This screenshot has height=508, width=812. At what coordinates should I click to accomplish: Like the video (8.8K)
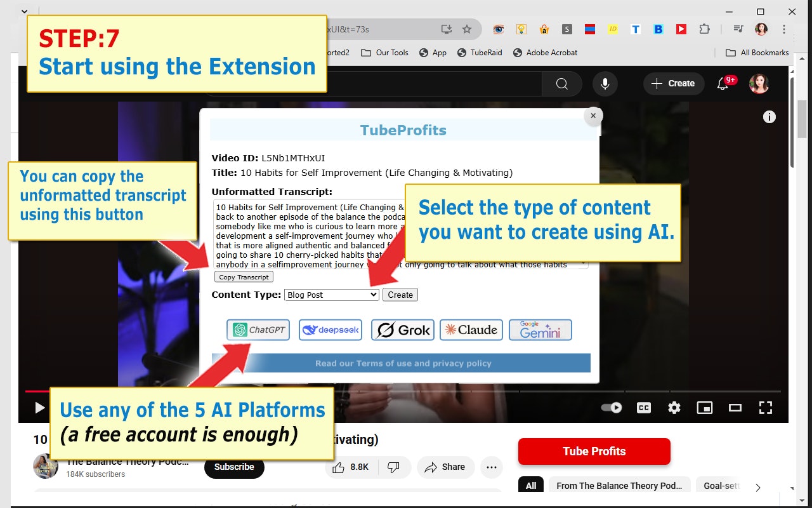[350, 467]
